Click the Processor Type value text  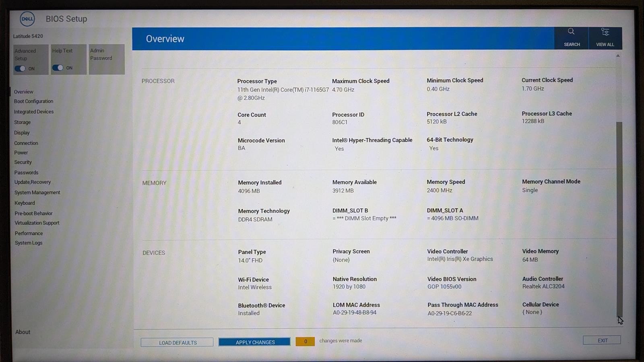click(x=283, y=94)
